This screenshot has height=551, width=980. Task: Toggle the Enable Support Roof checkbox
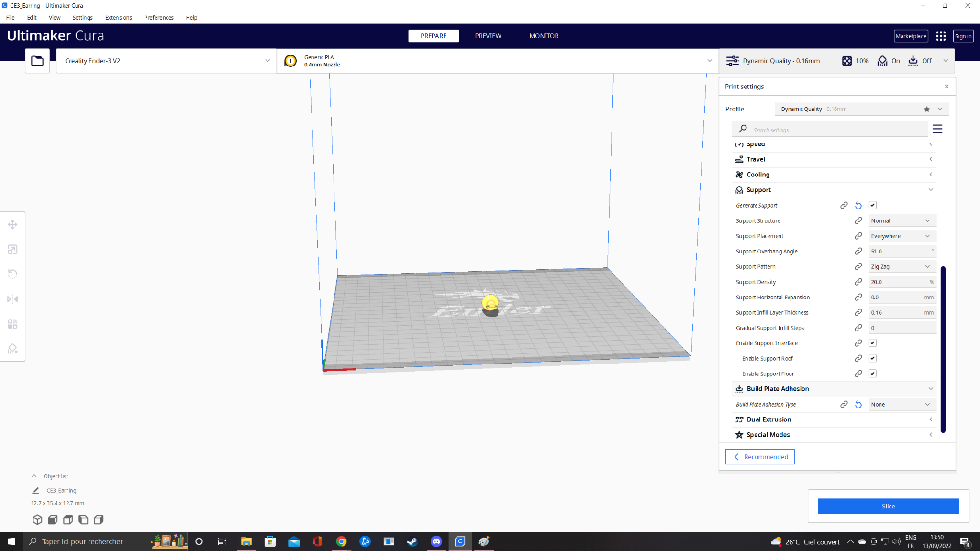coord(872,358)
